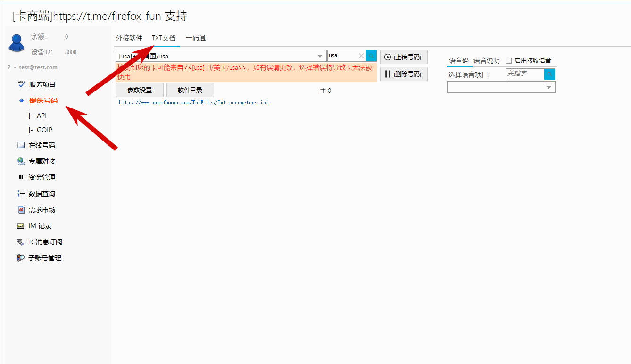The image size is (631, 364).
Task: Open 数据查询 in the sidebar
Action: click(42, 194)
